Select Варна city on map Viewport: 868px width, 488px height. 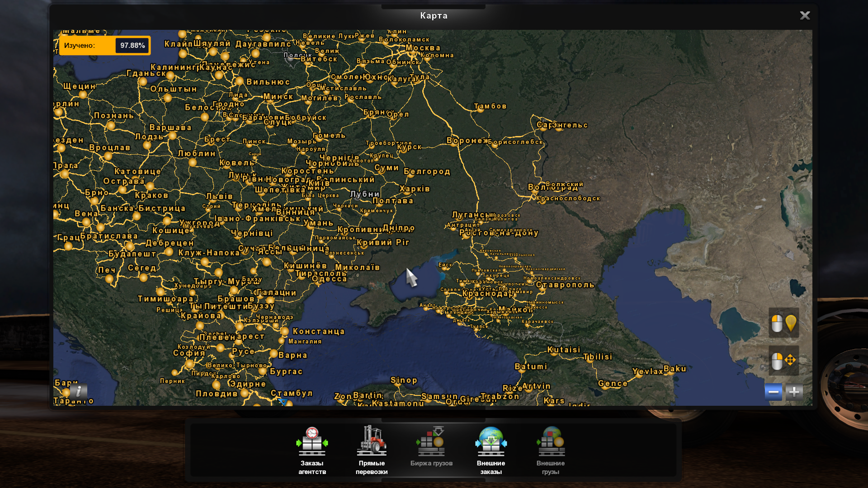(x=293, y=355)
